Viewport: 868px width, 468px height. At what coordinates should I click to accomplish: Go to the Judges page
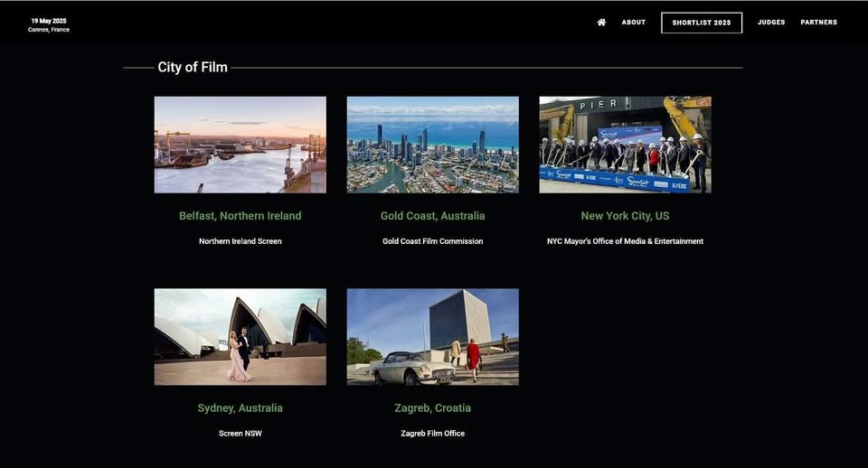(770, 23)
